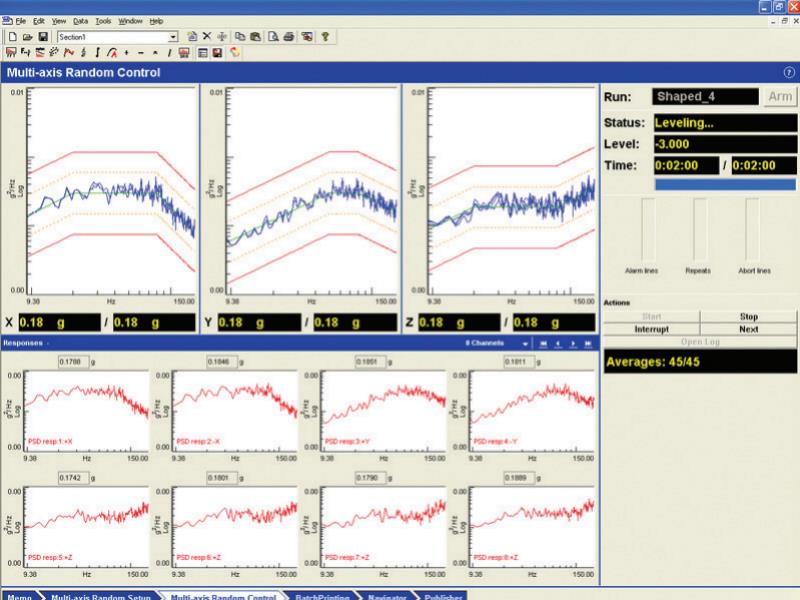Select the PSD resp:4:-Y response plot
This screenshot has width=800, height=600.
pos(532,411)
